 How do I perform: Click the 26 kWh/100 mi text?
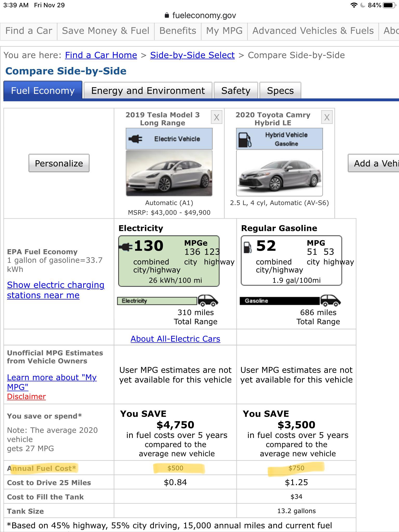pos(175,280)
